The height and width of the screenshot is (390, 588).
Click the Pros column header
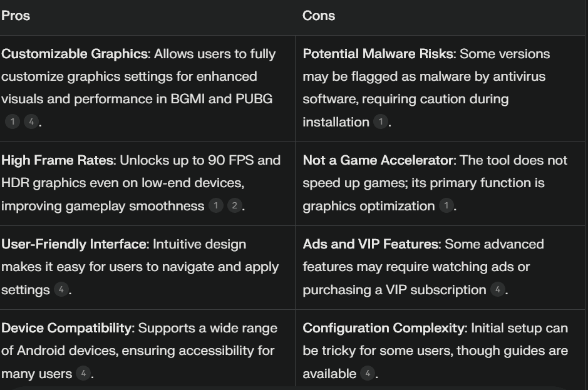click(x=16, y=16)
